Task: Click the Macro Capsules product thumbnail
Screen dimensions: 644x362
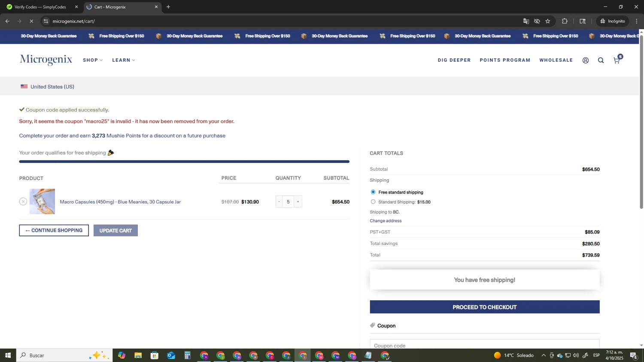Action: (x=42, y=202)
